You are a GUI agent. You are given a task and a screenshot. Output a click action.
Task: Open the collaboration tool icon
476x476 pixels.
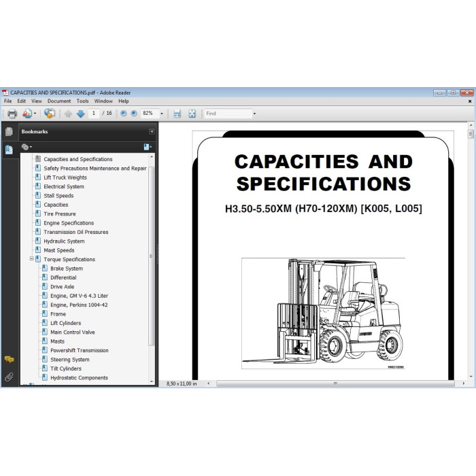pos(27,114)
